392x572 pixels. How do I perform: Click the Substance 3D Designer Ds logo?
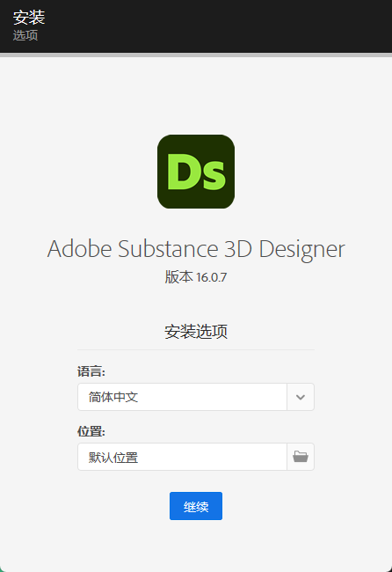pyautogui.click(x=196, y=172)
